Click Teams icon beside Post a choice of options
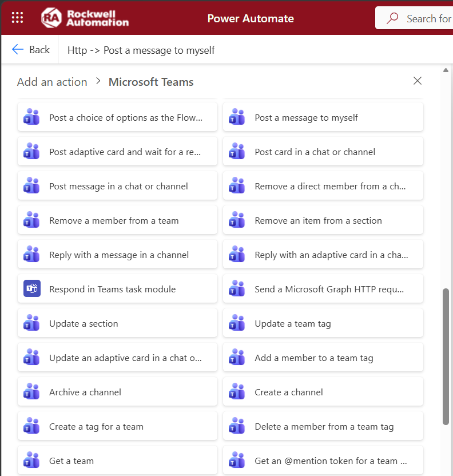The width and height of the screenshot is (453, 476). pyautogui.click(x=31, y=117)
